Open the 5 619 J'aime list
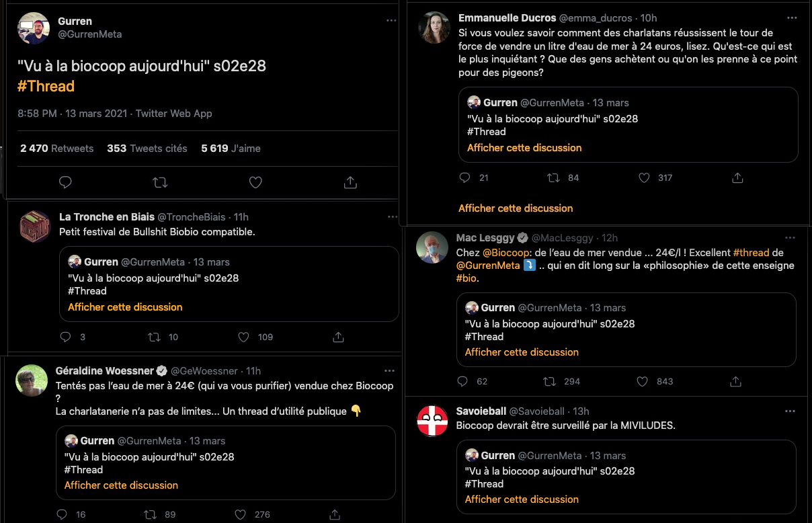The height and width of the screenshot is (523, 812). pos(231,149)
